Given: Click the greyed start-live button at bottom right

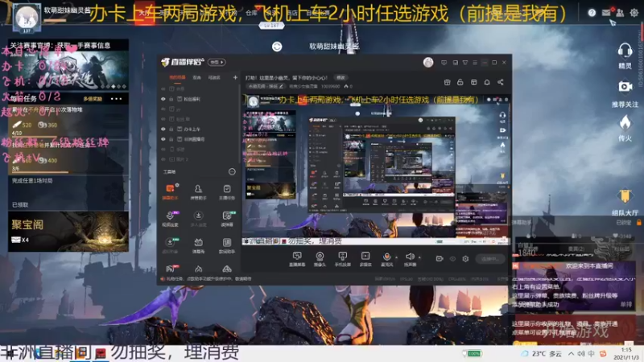Looking at the screenshot, I should (x=490, y=258).
